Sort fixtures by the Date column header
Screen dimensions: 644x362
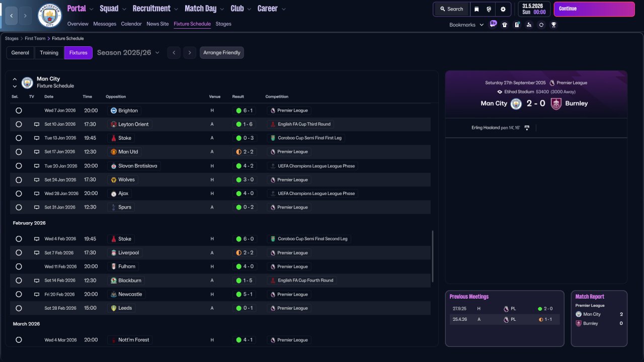pos(49,97)
